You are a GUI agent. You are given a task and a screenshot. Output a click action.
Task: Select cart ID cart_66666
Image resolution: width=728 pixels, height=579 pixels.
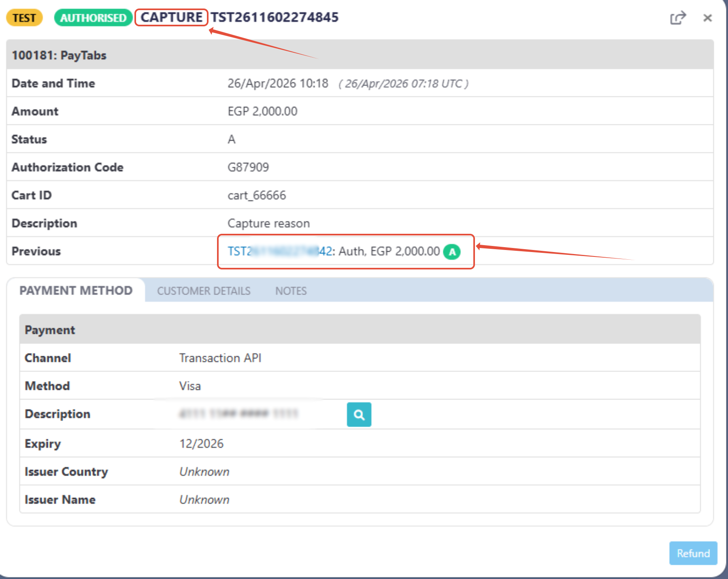pyautogui.click(x=257, y=195)
